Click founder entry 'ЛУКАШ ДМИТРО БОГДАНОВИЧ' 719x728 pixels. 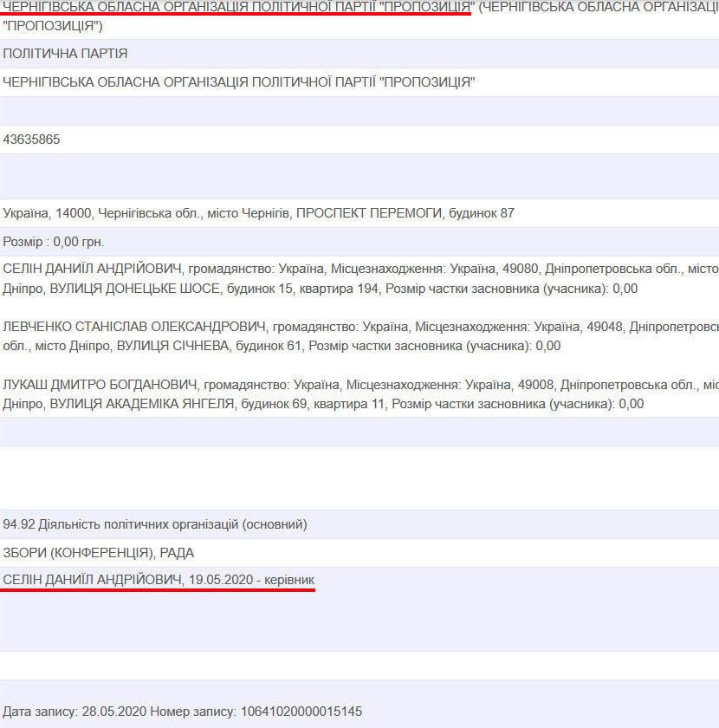pos(100,385)
